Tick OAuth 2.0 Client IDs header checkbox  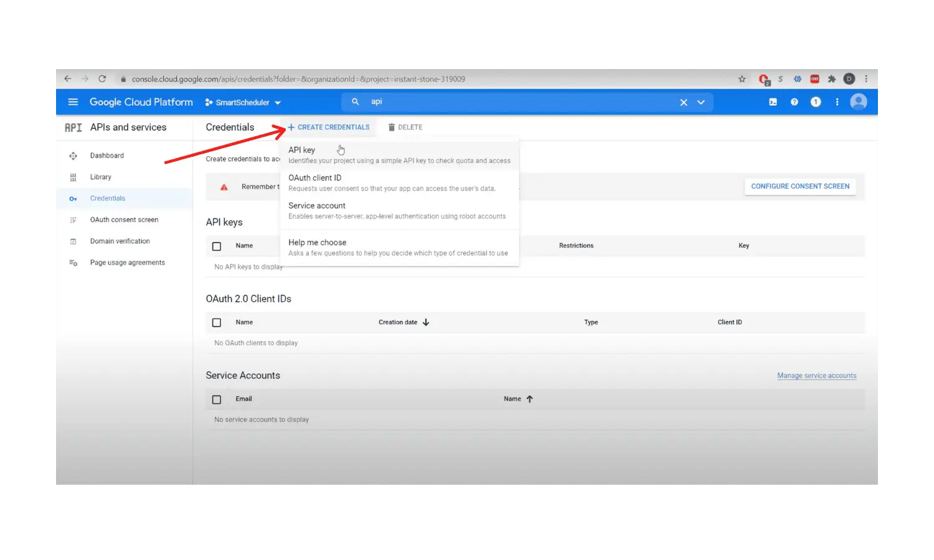[217, 323]
